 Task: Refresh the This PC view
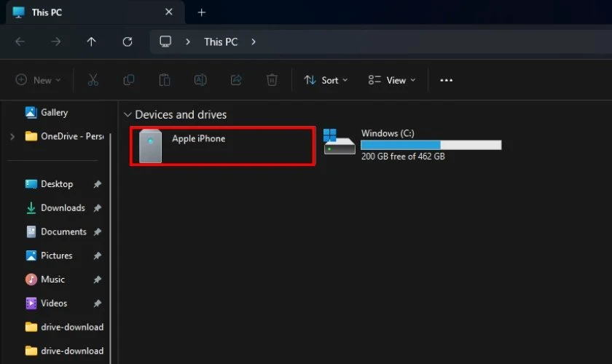click(127, 41)
